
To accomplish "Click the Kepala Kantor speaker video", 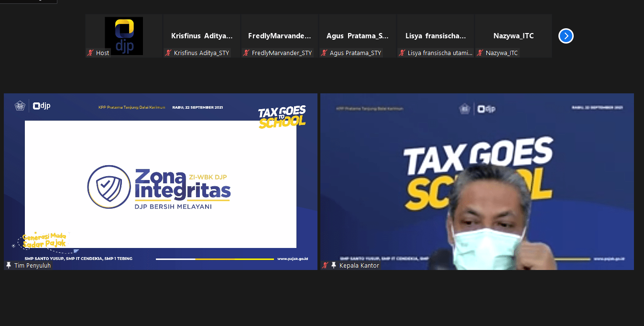I will point(477,182).
